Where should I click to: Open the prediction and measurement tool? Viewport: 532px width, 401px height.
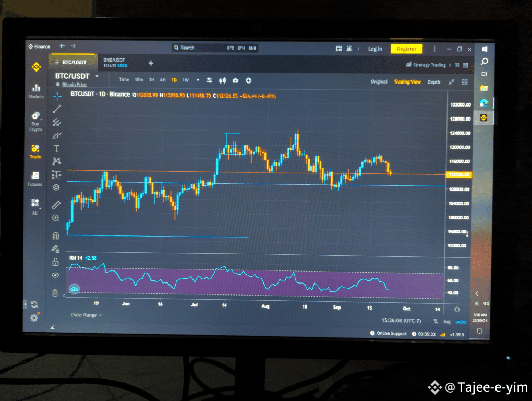point(56,174)
